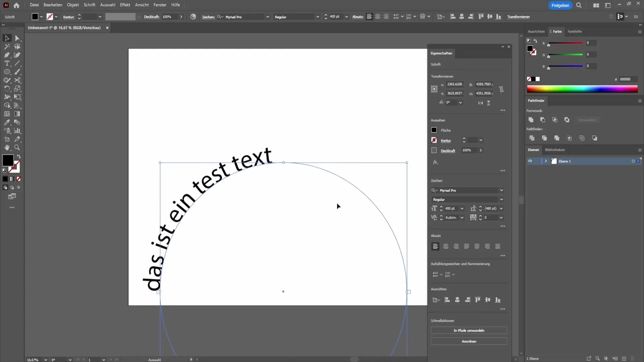Select the Magic Wand tool

tap(7, 47)
